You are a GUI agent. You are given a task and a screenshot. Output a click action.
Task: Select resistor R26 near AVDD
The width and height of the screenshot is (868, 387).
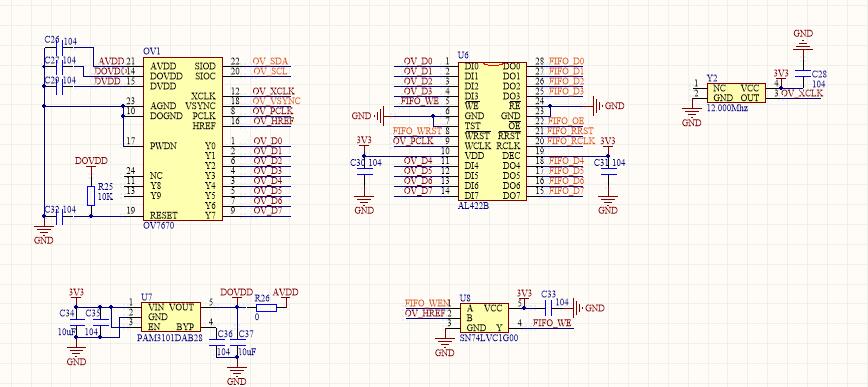[266, 308]
